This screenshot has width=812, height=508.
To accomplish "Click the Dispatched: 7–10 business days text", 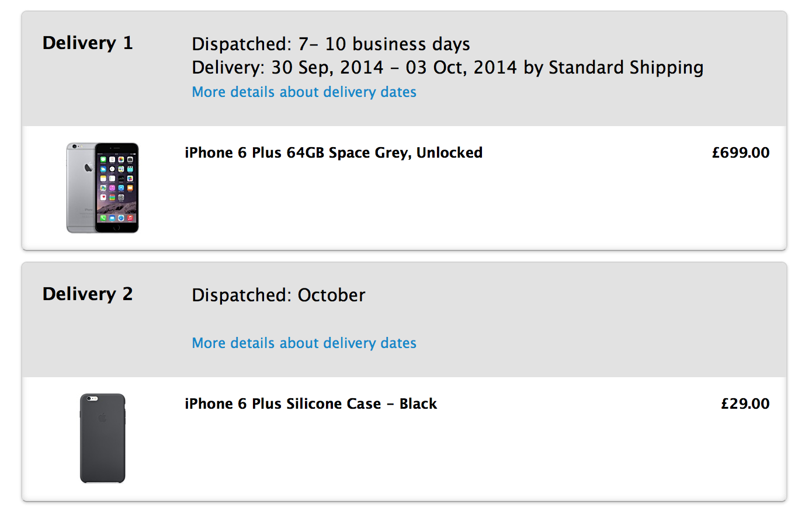I will [331, 44].
